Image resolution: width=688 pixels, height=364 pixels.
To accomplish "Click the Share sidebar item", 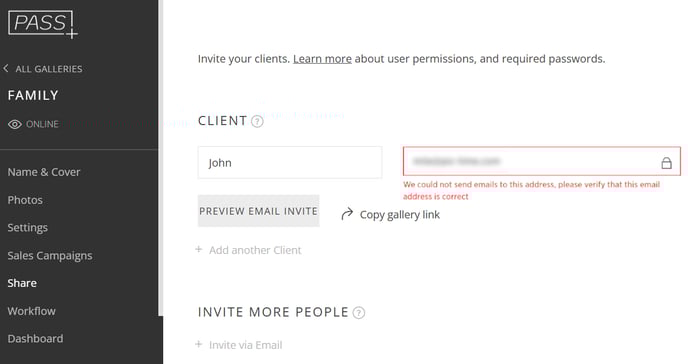I will pyautogui.click(x=22, y=283).
